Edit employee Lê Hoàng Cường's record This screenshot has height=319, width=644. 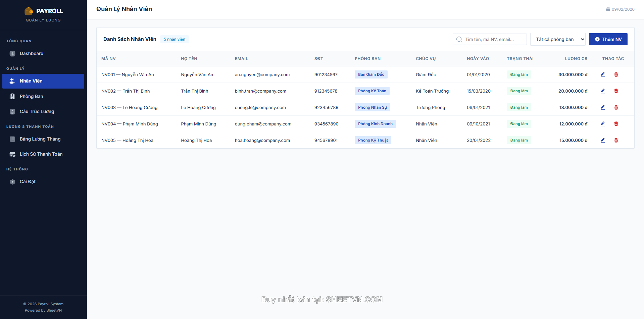tap(602, 107)
